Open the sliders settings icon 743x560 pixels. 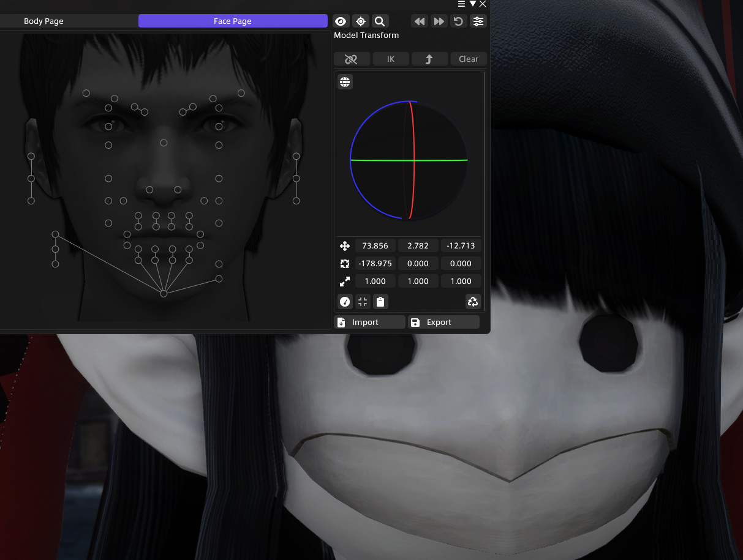pyautogui.click(x=478, y=21)
